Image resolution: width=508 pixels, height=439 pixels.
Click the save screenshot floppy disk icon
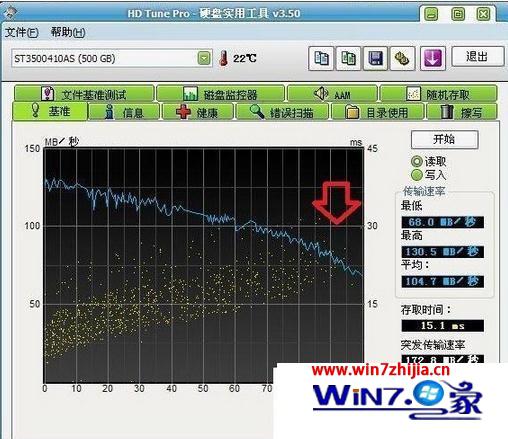375,59
